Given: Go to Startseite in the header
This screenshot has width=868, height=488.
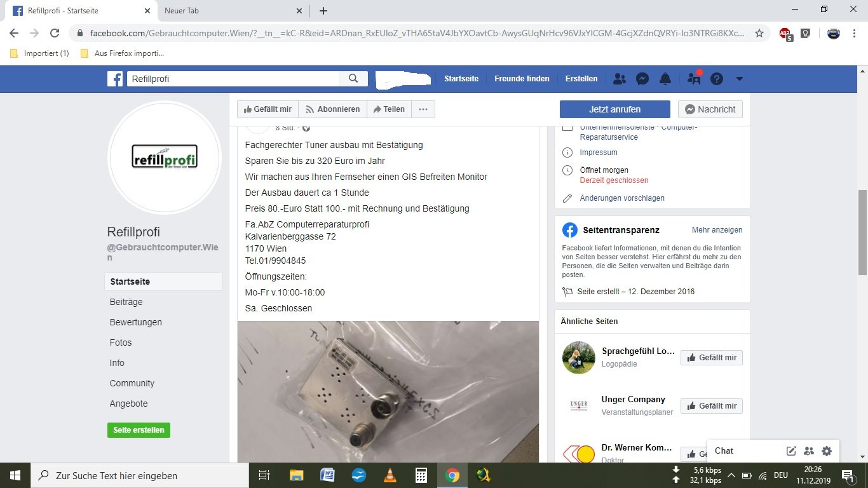Looking at the screenshot, I should 461,79.
